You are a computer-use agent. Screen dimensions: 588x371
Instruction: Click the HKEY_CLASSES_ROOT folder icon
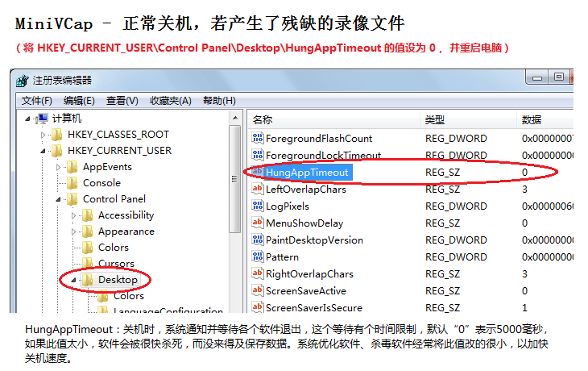click(x=57, y=135)
